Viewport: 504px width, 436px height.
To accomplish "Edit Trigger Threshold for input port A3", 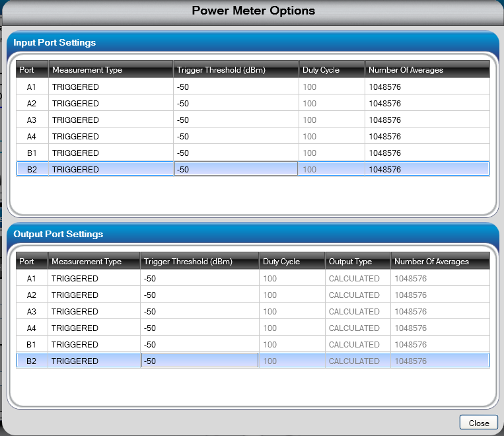I will 235,120.
